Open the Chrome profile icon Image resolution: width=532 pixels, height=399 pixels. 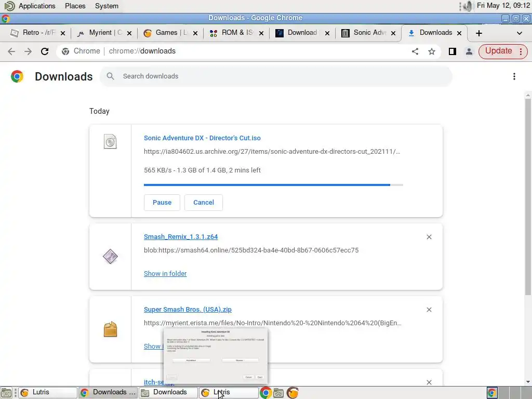pos(469,51)
